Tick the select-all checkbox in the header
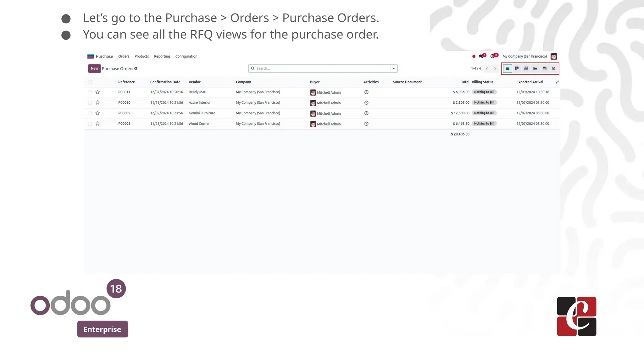 [x=90, y=82]
